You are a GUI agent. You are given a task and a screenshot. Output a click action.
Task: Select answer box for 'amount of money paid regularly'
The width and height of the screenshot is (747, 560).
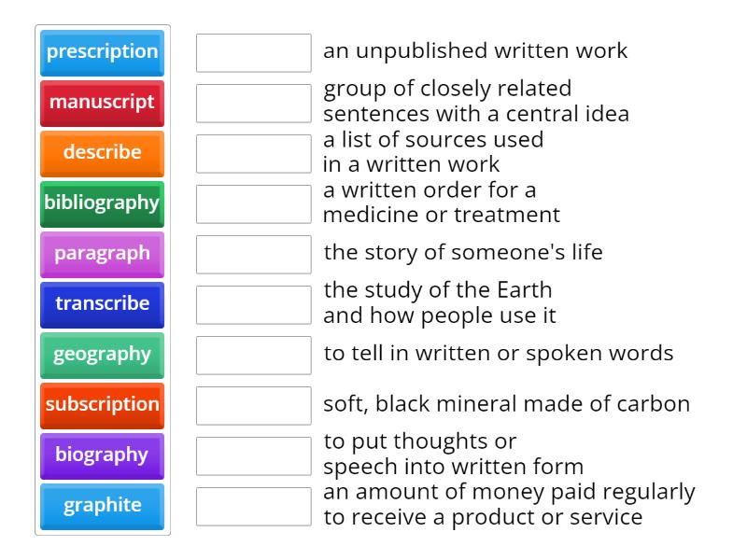(x=254, y=507)
